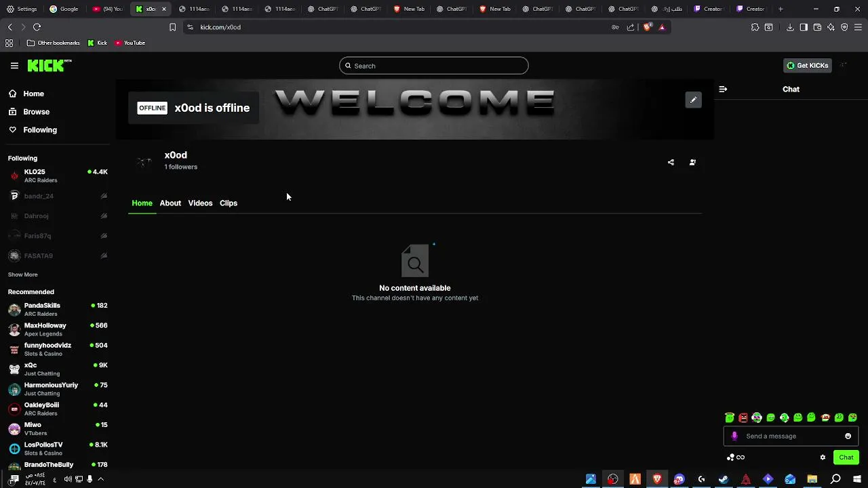Bookmark this page icon

point(172,27)
